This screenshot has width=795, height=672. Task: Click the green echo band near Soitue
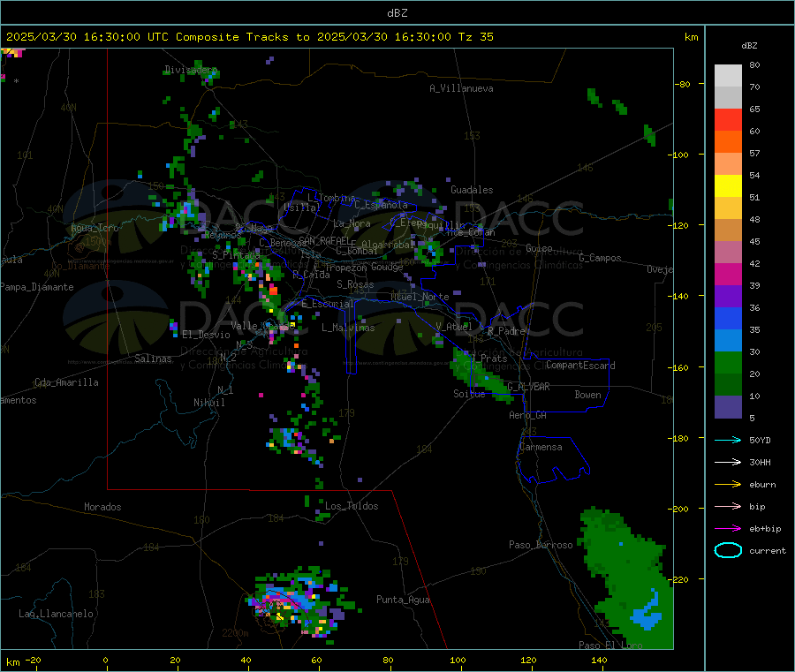[481, 376]
